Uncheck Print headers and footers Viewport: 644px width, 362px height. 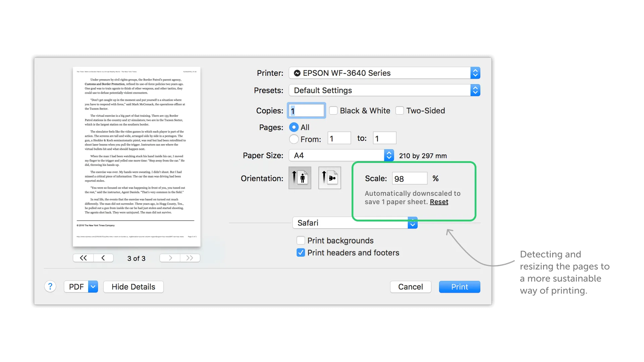click(301, 252)
